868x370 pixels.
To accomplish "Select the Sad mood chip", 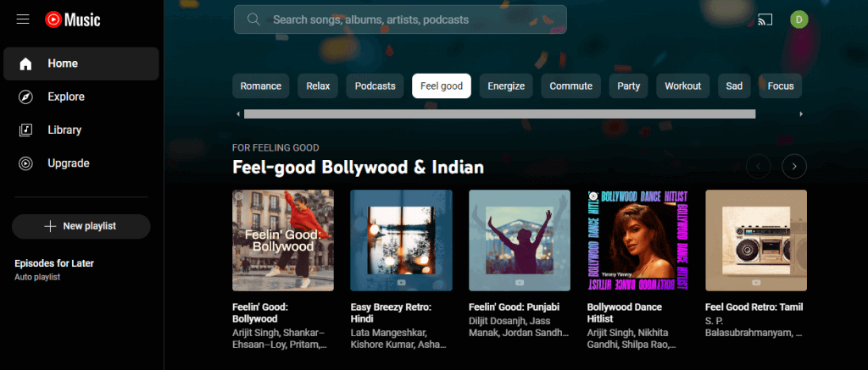I will [x=734, y=86].
